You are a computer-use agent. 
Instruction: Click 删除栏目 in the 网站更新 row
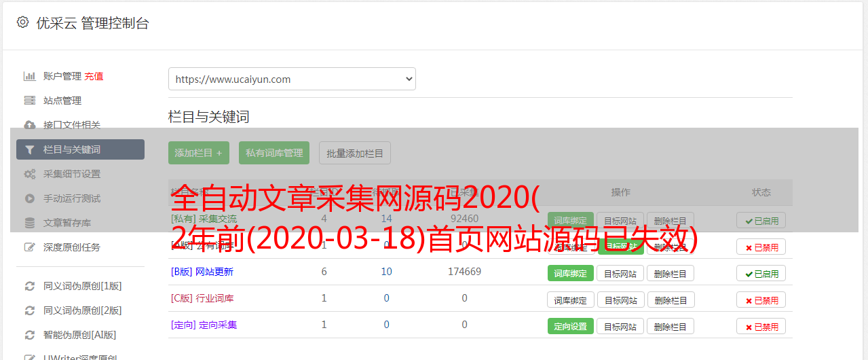coord(671,273)
